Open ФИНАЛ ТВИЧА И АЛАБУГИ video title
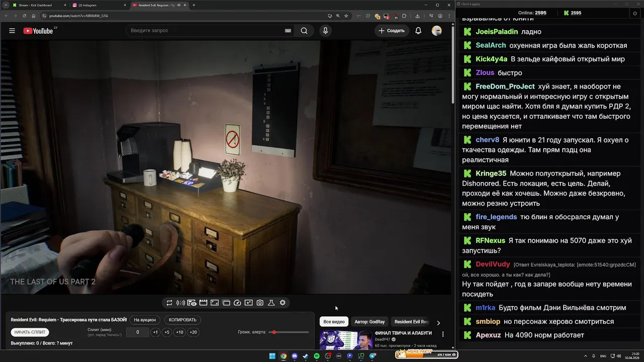The width and height of the screenshot is (644, 362). click(x=404, y=333)
